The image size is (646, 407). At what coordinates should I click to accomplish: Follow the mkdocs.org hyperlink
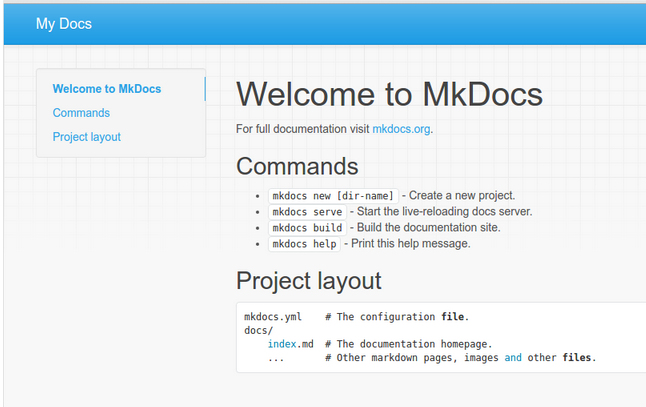click(x=401, y=129)
